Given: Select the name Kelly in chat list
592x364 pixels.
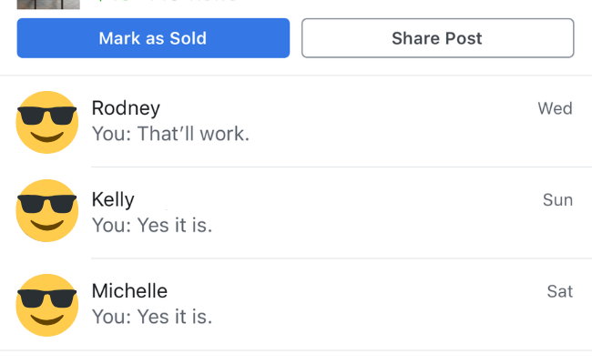Looking at the screenshot, I should point(113,200).
